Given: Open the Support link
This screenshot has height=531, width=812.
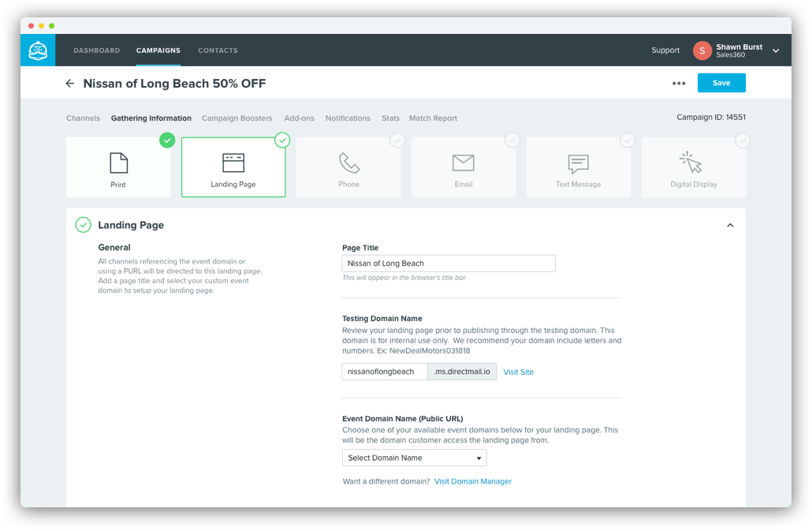Looking at the screenshot, I should (x=665, y=50).
